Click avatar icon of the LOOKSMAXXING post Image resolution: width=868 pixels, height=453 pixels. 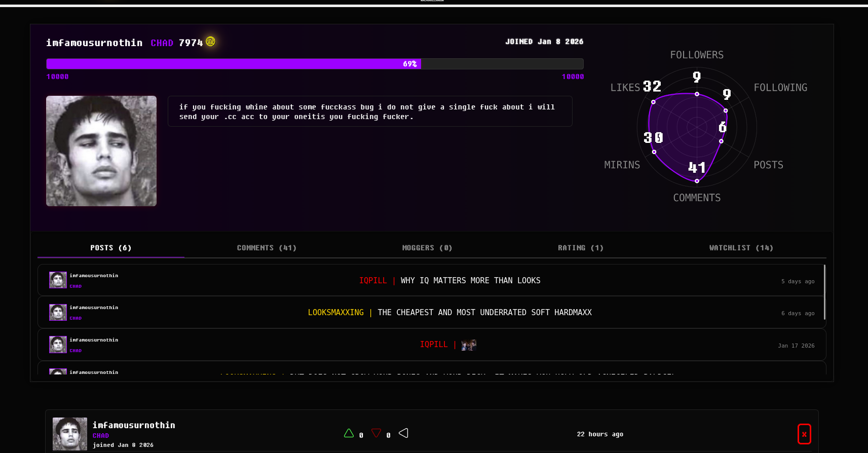point(58,312)
